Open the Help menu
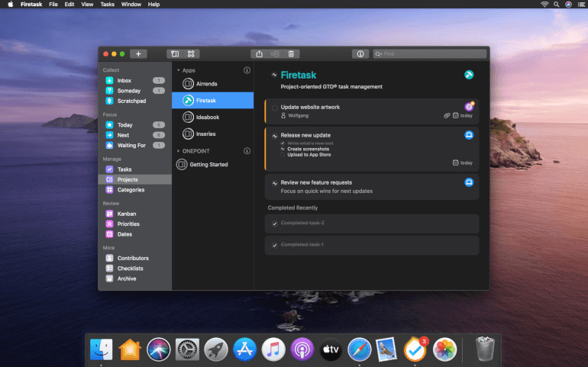Image resolution: width=588 pixels, height=367 pixels. coord(153,4)
